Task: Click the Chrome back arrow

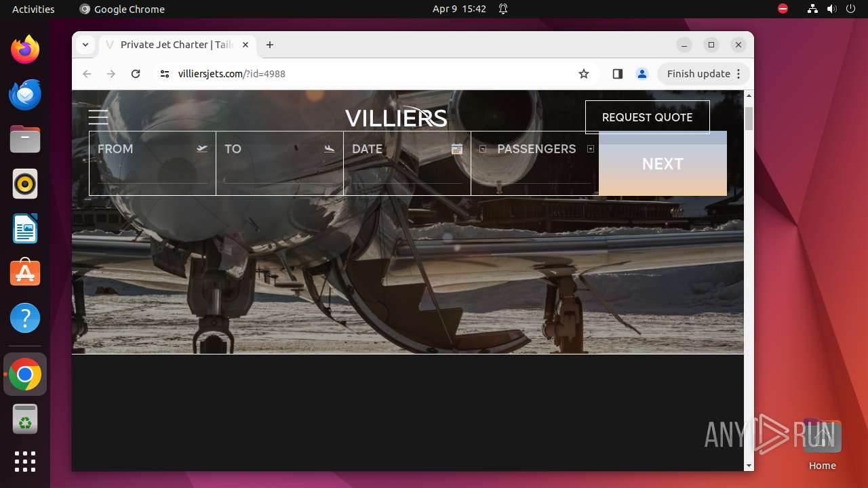Action: (x=87, y=74)
